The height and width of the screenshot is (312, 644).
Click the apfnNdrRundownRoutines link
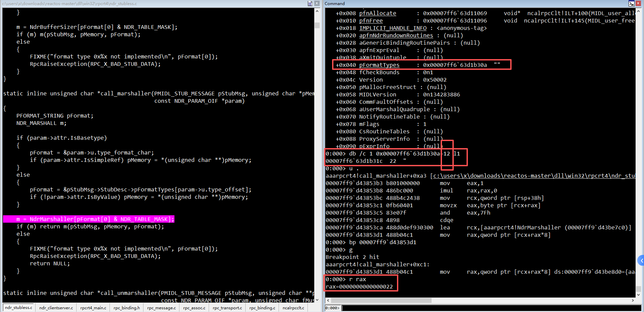point(396,35)
